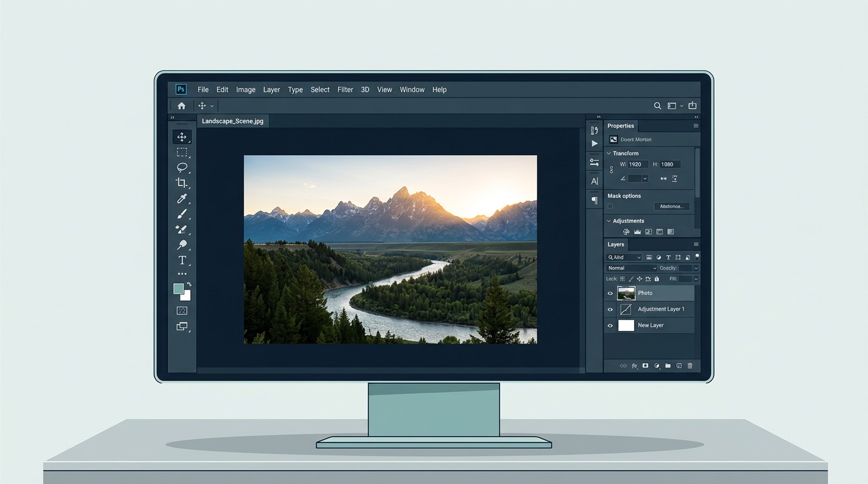Select the Rectangular Marquee tool
Image resolution: width=868 pixels, height=484 pixels.
(x=182, y=152)
